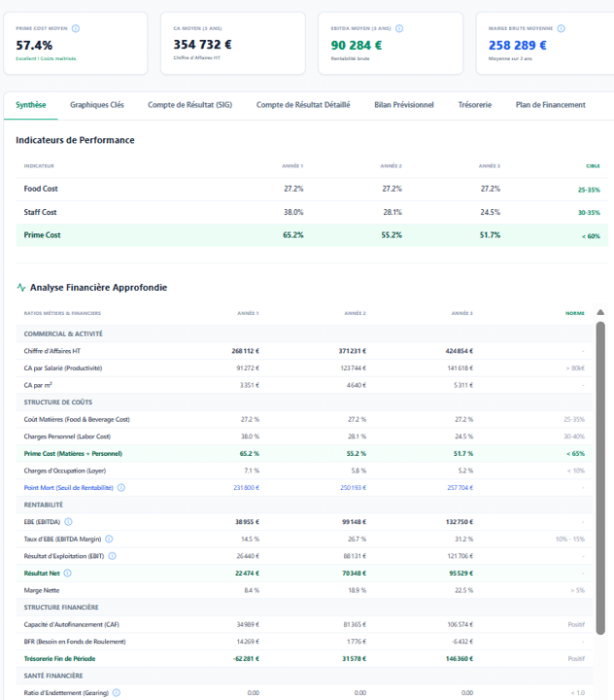614x700 pixels.
Task: Click info icon next to Prime Cost Moyen
Action: point(76,28)
